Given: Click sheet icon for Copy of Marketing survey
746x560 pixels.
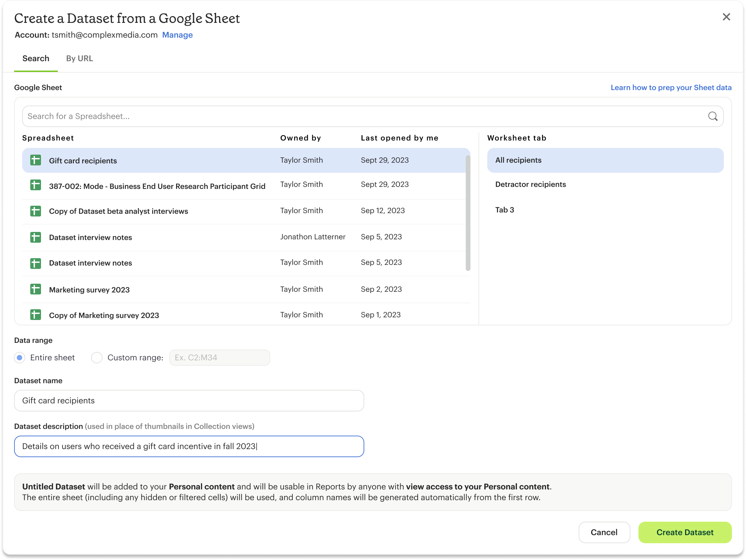Looking at the screenshot, I should point(35,315).
